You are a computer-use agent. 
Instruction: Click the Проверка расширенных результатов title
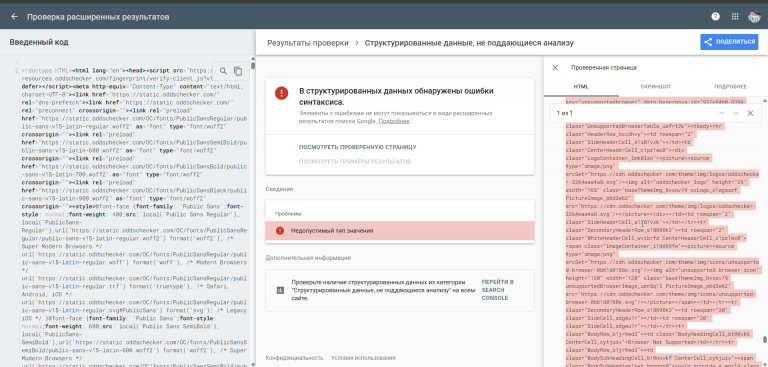tap(98, 17)
